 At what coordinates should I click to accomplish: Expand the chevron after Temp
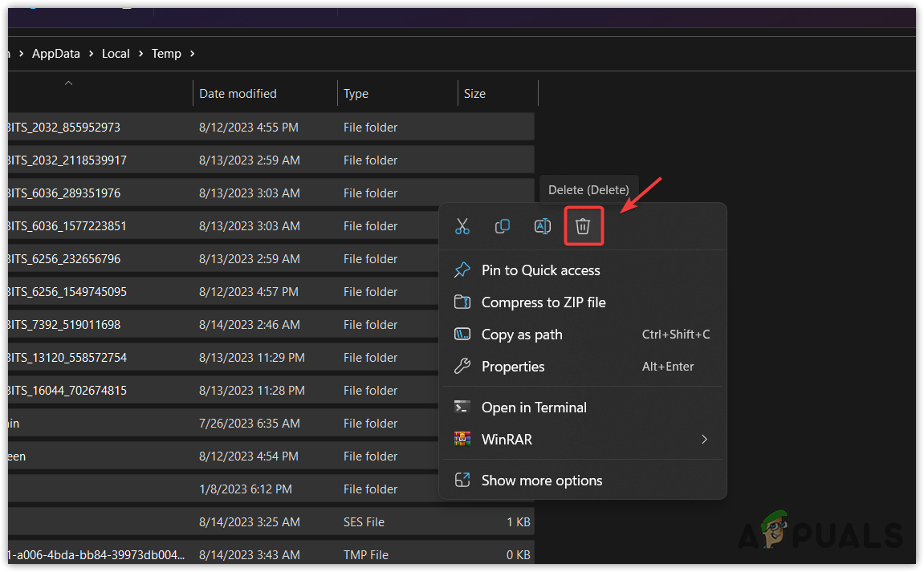pos(193,54)
